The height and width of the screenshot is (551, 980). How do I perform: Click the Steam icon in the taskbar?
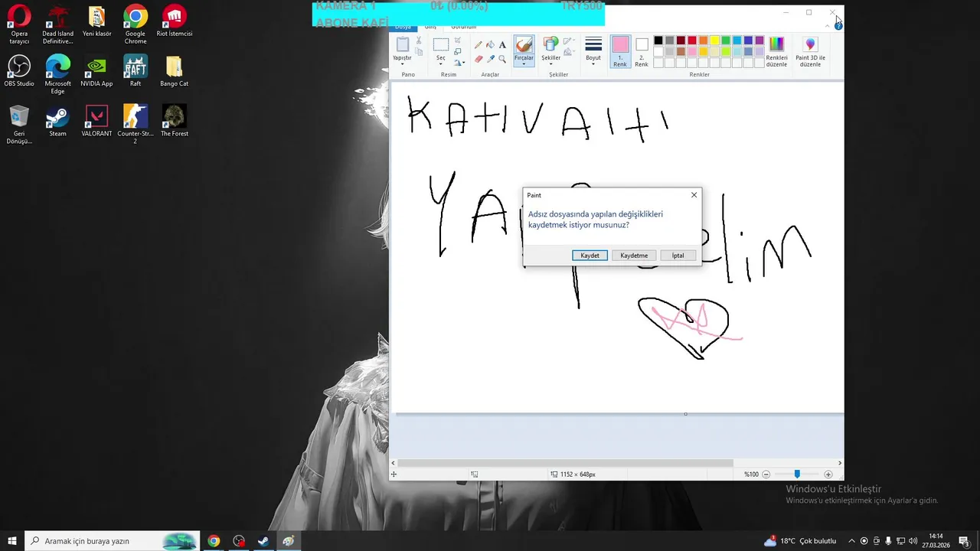click(263, 541)
